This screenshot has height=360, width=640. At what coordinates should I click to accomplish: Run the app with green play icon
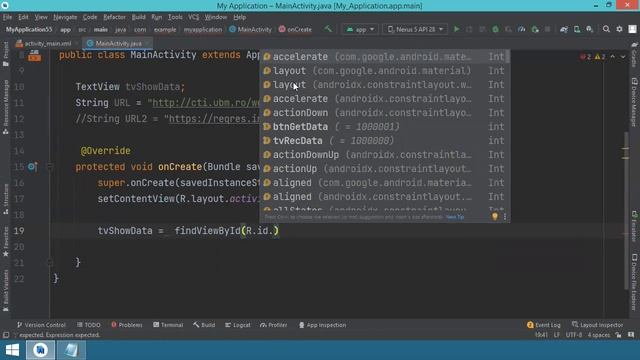click(456, 29)
